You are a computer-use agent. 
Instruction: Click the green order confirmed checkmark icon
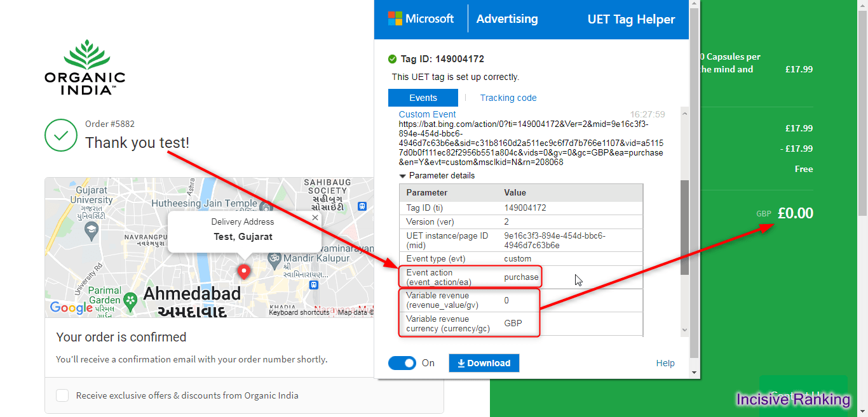(x=61, y=135)
